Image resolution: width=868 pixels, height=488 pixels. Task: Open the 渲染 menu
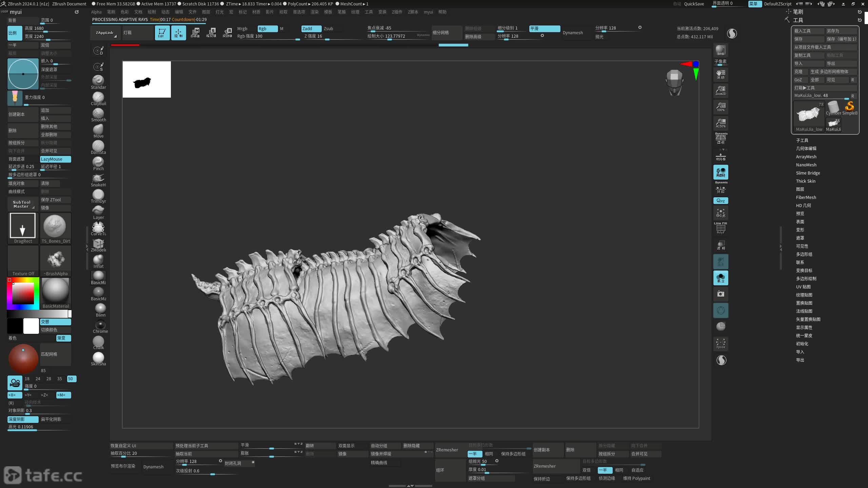(314, 12)
